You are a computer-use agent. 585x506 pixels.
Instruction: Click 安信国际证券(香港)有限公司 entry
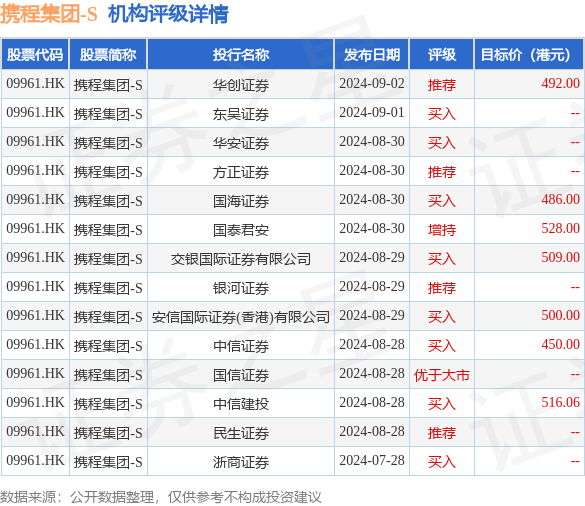(x=241, y=317)
